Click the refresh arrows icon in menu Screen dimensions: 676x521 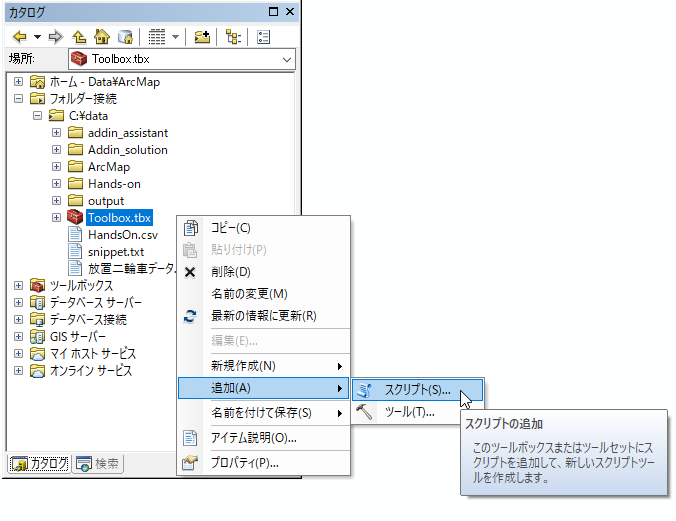[x=190, y=317]
